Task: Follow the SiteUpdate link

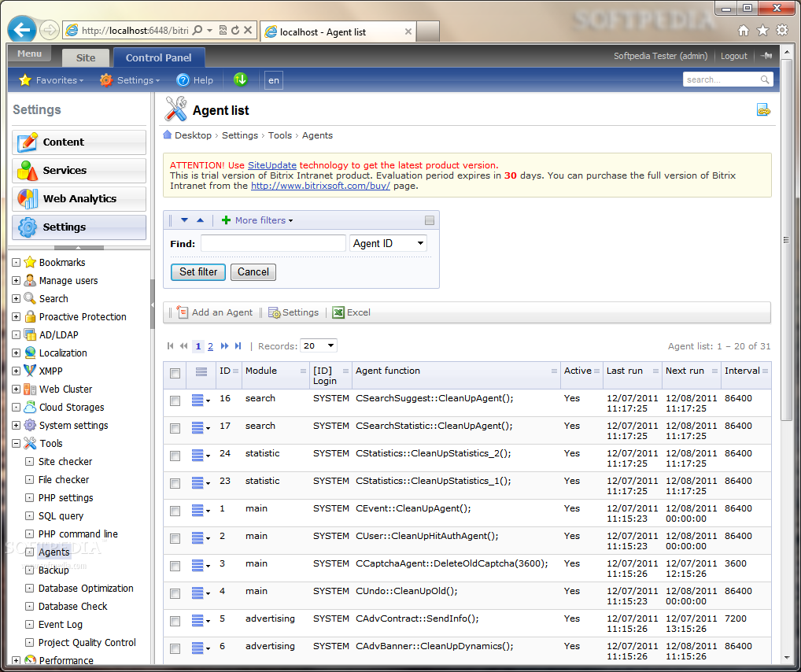Action: click(271, 165)
